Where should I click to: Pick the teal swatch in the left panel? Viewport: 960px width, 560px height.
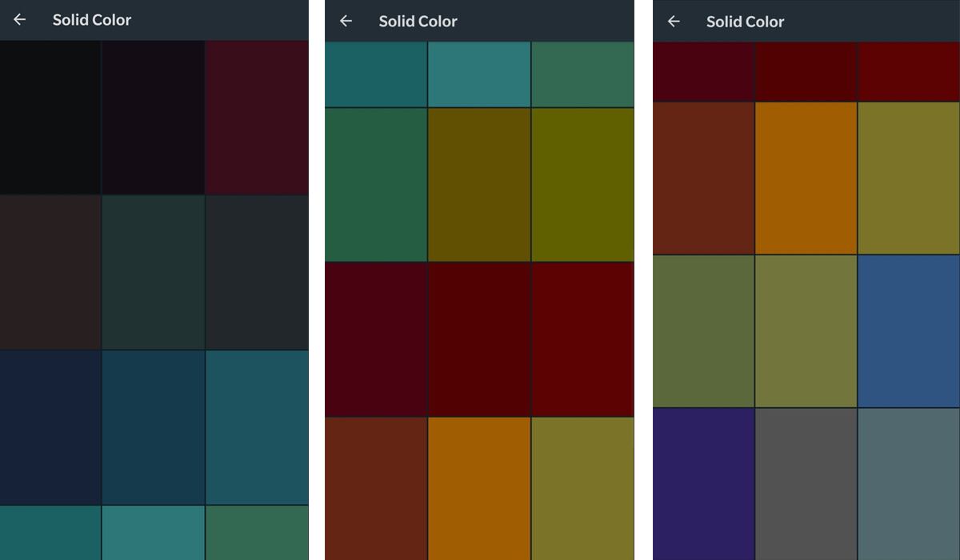pyautogui.click(x=256, y=426)
